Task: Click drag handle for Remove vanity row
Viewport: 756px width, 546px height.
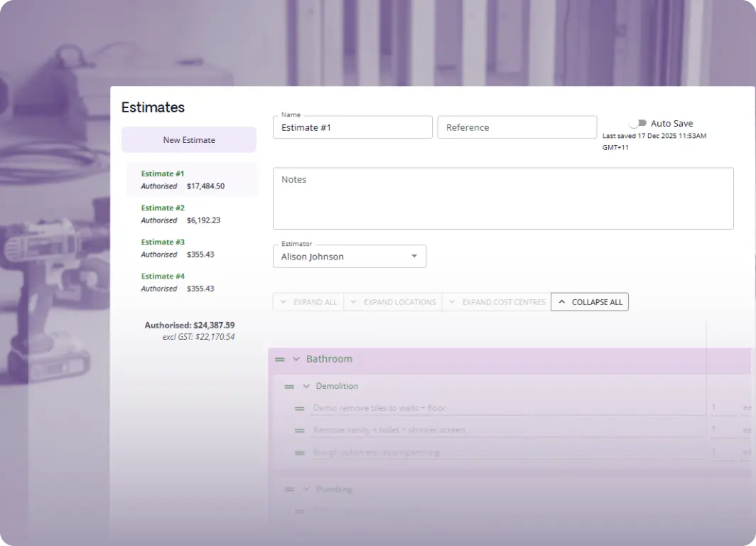Action: point(299,431)
